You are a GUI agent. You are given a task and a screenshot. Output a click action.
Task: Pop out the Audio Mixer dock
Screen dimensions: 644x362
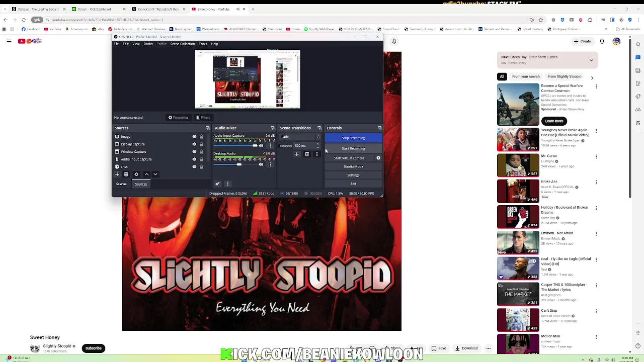[273, 128]
